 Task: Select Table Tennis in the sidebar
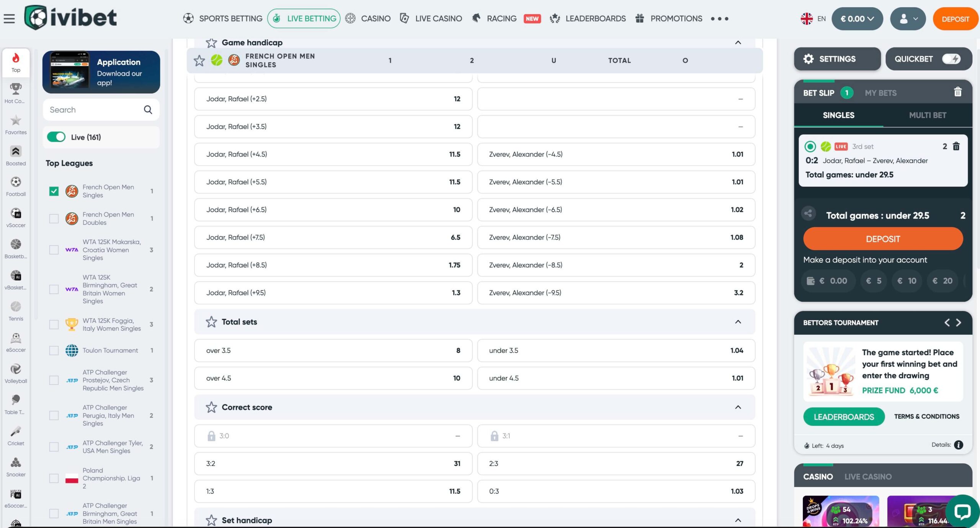click(16, 404)
